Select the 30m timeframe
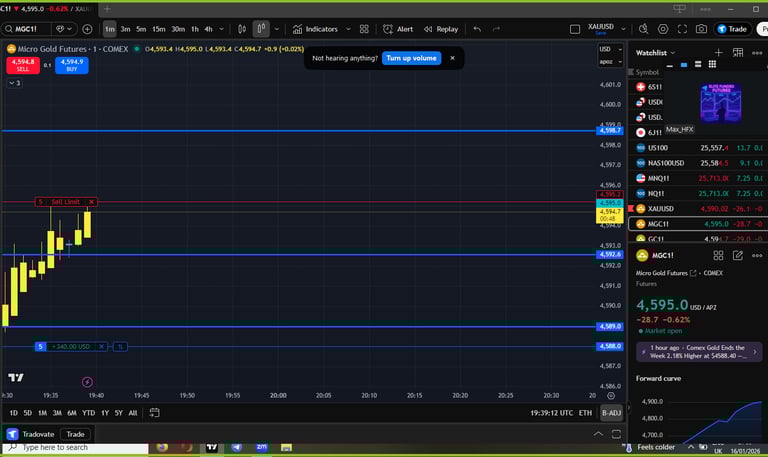This screenshot has width=768, height=457. click(178, 29)
